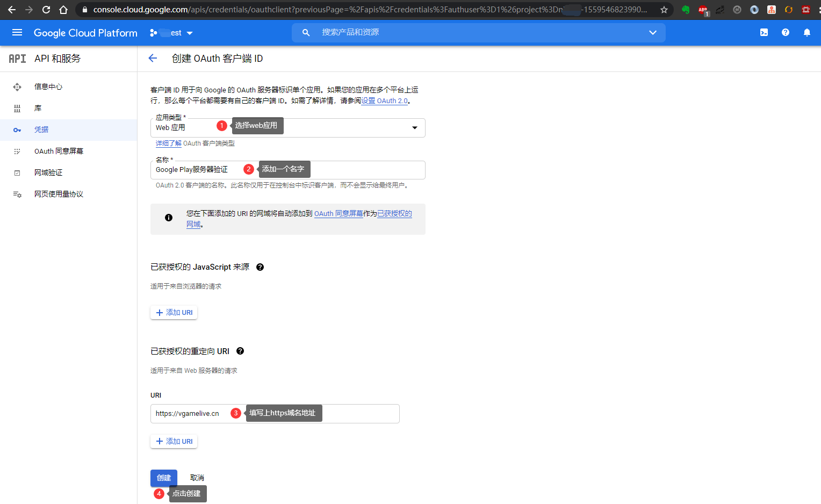Open the Evernote extension icon
This screenshot has width=821, height=504.
686,10
